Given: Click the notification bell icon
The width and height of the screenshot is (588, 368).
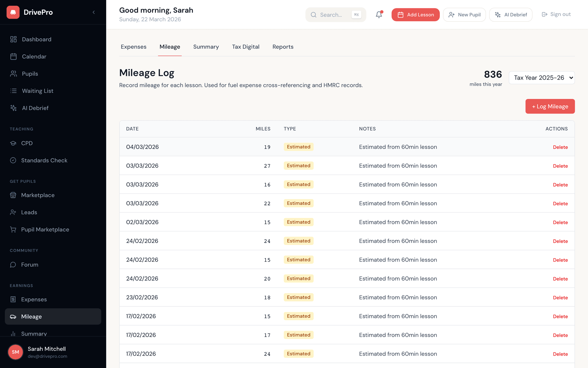Looking at the screenshot, I should coord(378,14).
